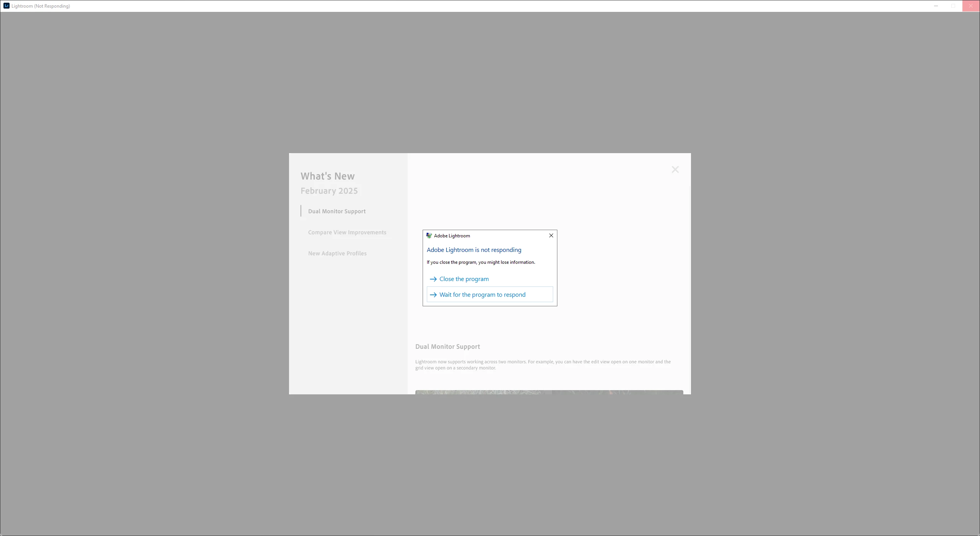The height and width of the screenshot is (536, 980).
Task: Close the Lightroom window using red X
Action: (970, 6)
